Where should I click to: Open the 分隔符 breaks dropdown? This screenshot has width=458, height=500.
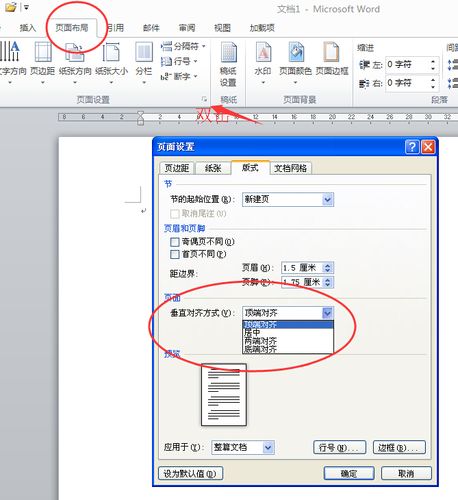pyautogui.click(x=183, y=46)
